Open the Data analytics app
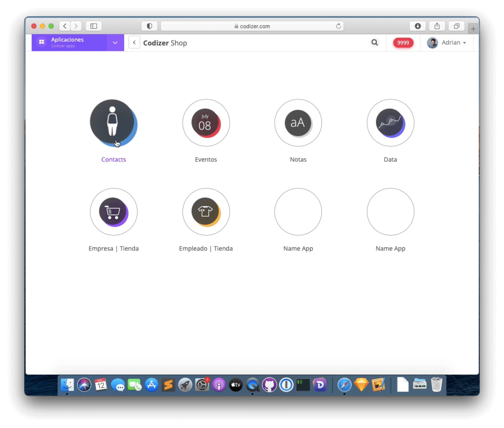Image resolution: width=504 pixels, height=428 pixels. click(390, 123)
